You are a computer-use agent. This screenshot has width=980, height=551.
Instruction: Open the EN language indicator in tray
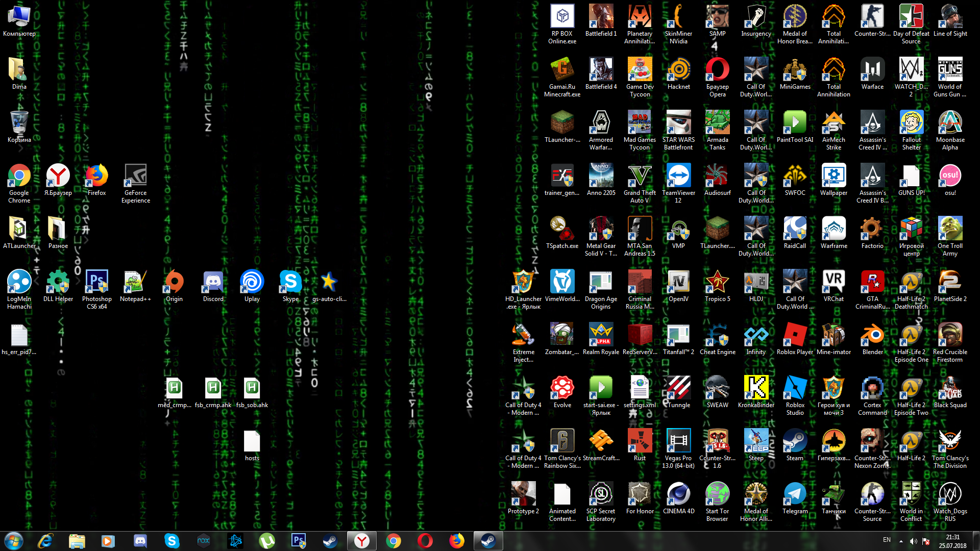[x=887, y=540]
